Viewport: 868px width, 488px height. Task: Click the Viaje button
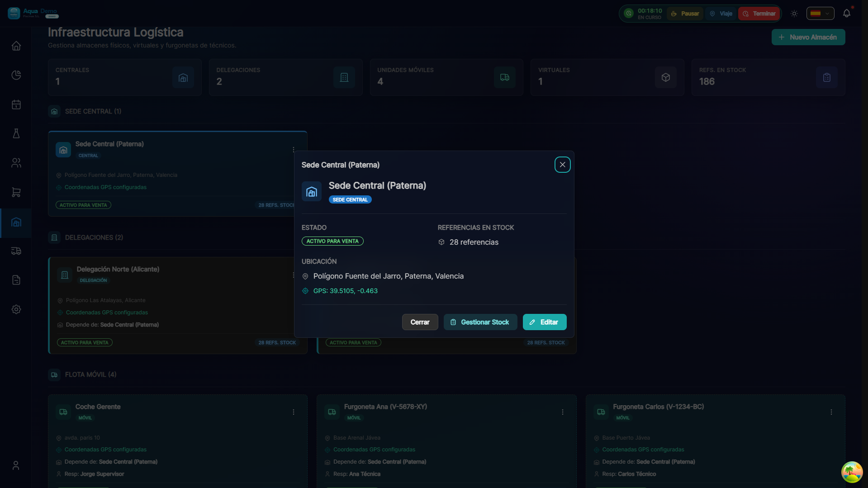(x=721, y=14)
